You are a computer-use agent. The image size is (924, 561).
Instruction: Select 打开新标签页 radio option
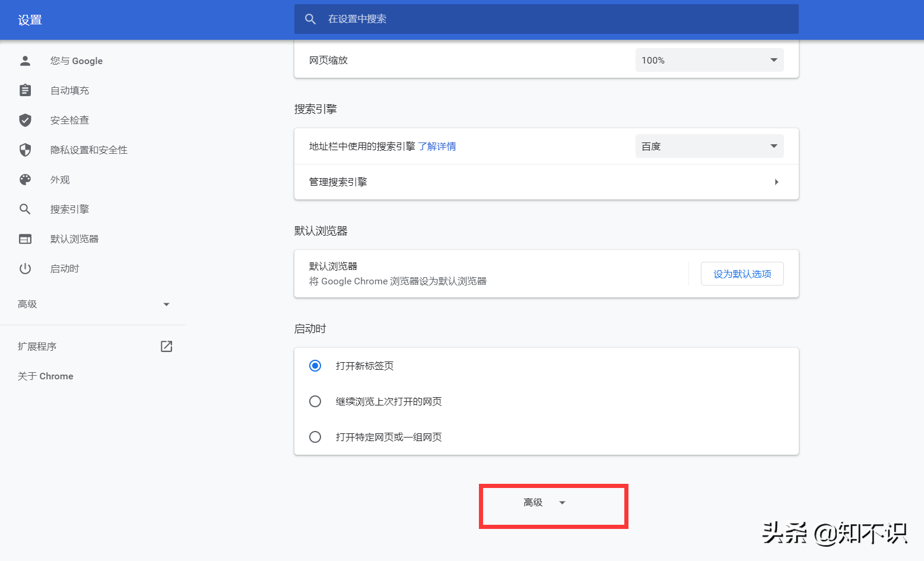[x=315, y=366]
